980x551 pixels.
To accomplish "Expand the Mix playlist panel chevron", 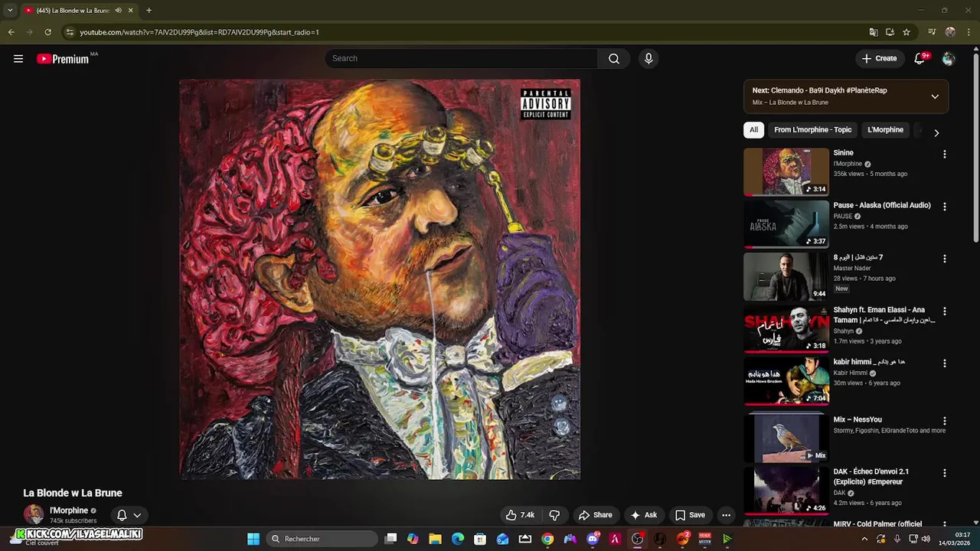I will (935, 96).
